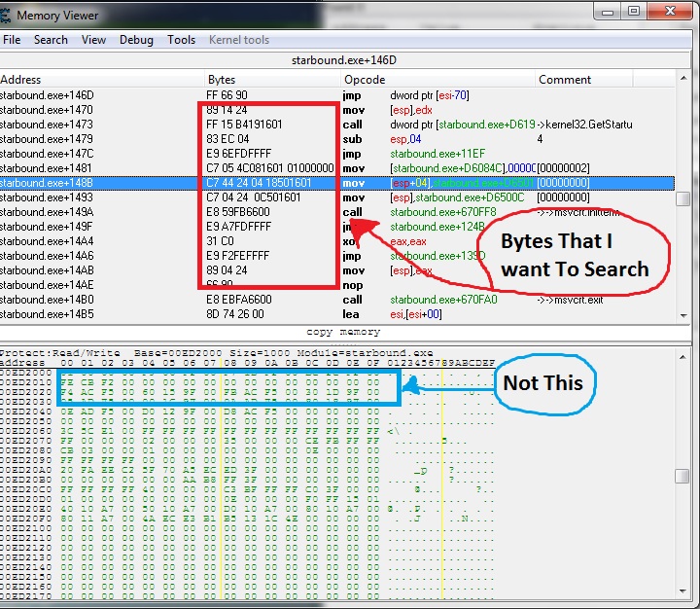700x609 pixels.
Task: Select the starbound.exe+14AB mov row
Action: 337,270
